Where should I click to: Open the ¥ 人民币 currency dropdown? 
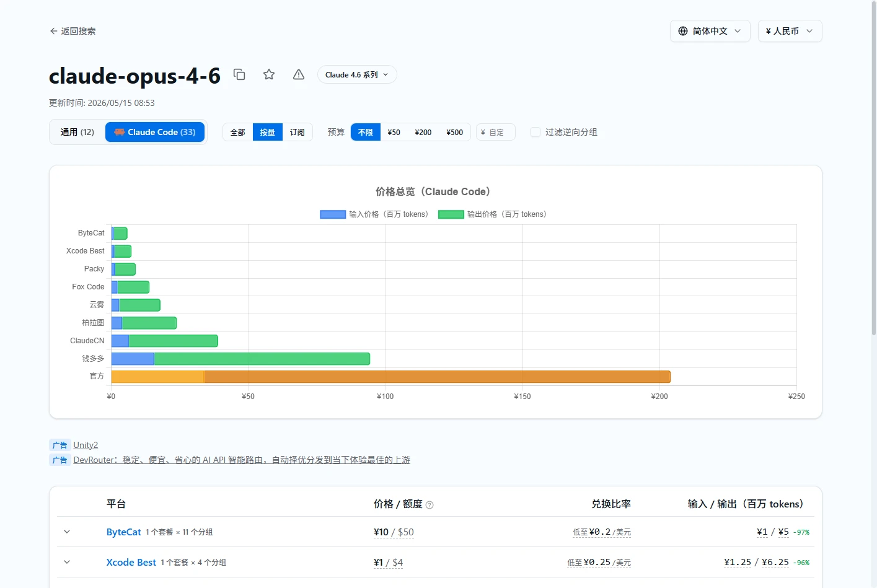click(790, 31)
